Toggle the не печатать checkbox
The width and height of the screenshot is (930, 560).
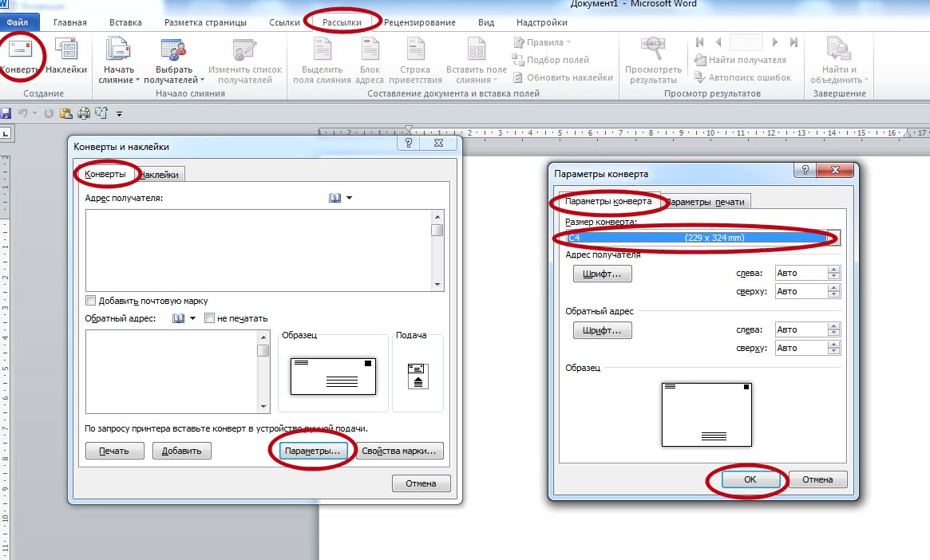210,318
